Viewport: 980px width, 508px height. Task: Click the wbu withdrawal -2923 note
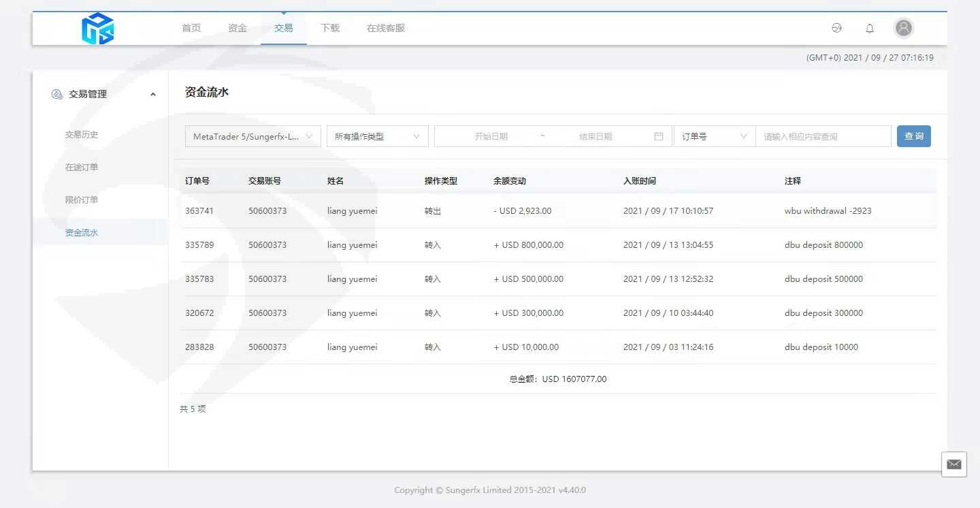click(828, 211)
